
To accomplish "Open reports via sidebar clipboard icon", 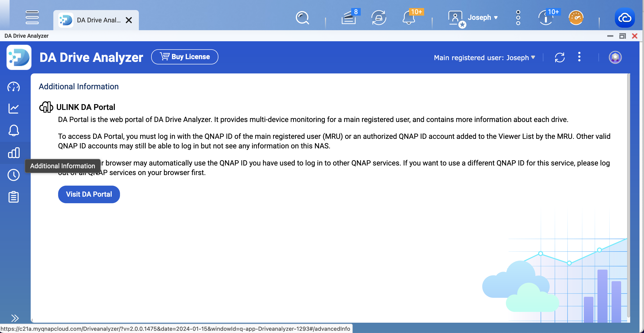I will 14,197.
